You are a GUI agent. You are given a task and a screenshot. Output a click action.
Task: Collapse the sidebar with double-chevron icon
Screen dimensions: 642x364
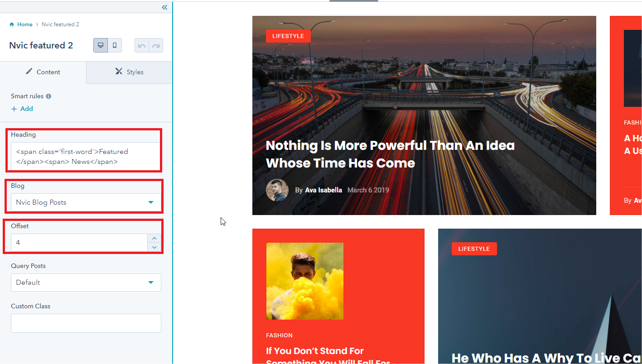[x=164, y=7]
